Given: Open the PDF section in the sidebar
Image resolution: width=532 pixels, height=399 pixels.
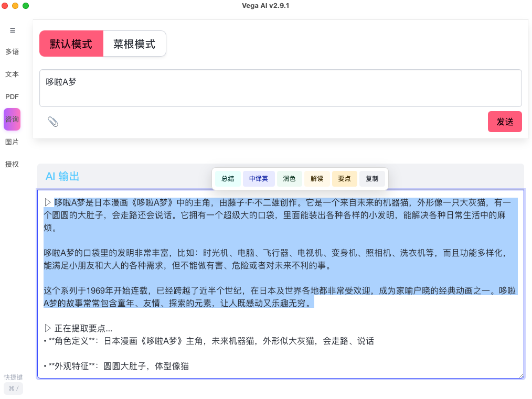Looking at the screenshot, I should tap(12, 96).
